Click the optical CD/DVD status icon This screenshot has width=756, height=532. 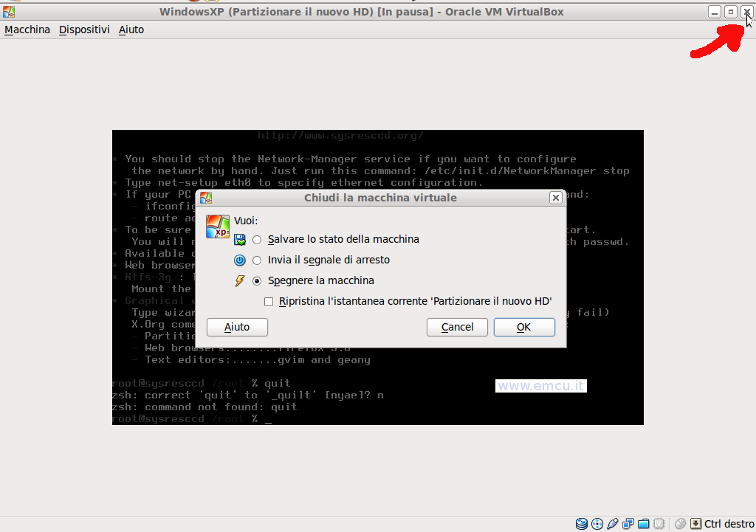(597, 524)
